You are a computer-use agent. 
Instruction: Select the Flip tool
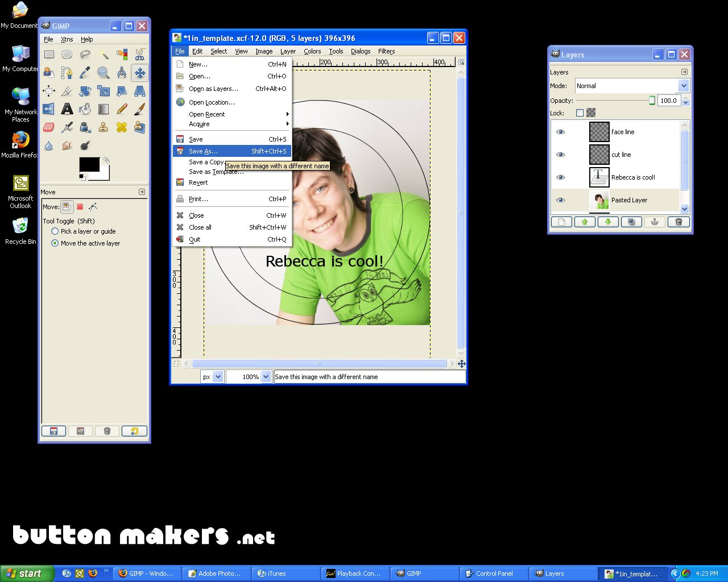coord(49,109)
